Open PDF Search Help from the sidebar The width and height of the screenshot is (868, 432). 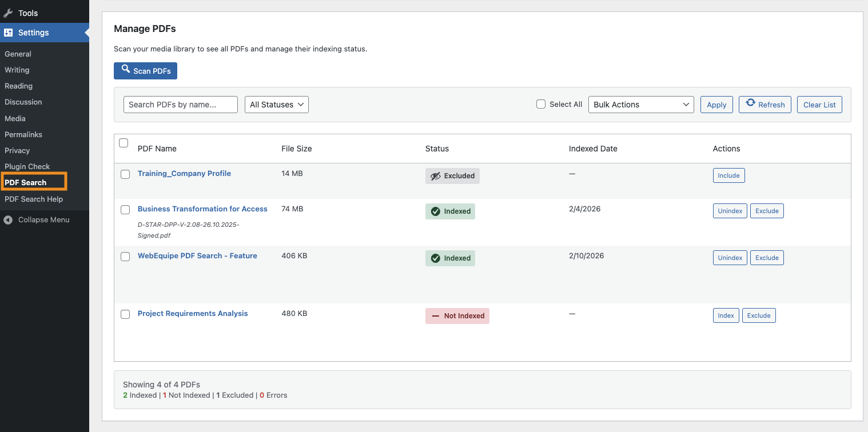click(x=33, y=199)
